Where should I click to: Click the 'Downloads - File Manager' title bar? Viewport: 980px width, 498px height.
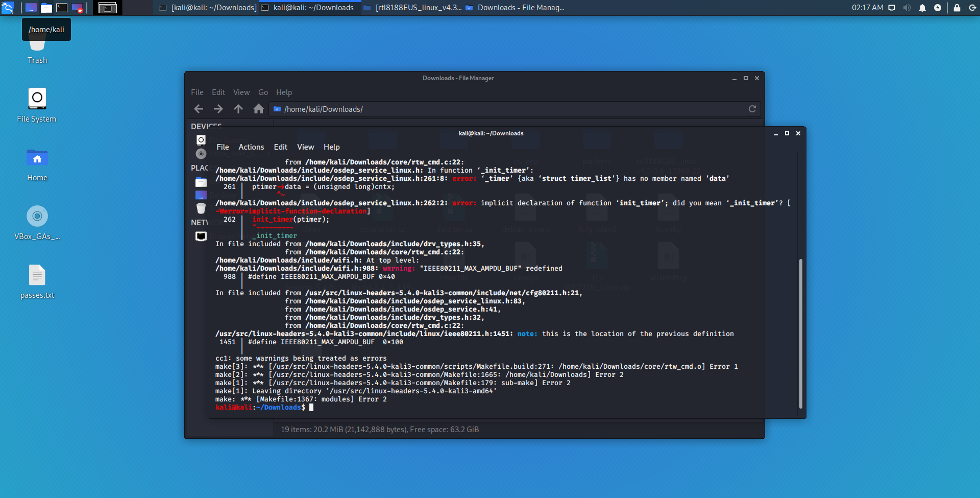click(458, 78)
